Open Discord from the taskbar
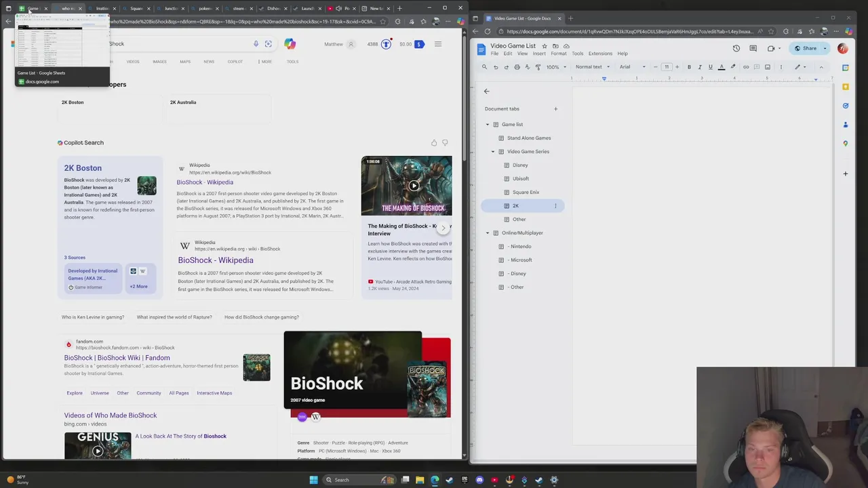The height and width of the screenshot is (488, 868). [479, 480]
